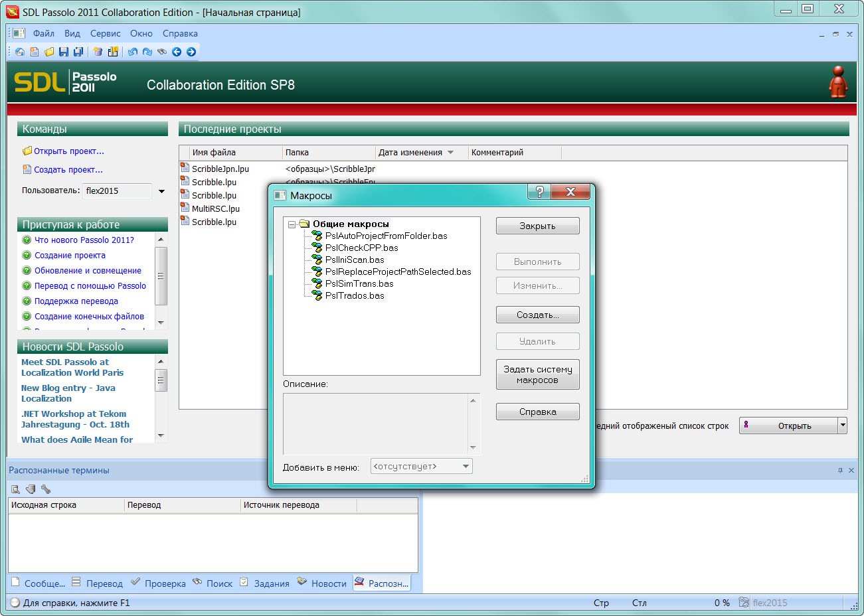Select PslReplaceProjectPathSelected.bas macro
This screenshot has height=616, width=864.
[x=398, y=271]
